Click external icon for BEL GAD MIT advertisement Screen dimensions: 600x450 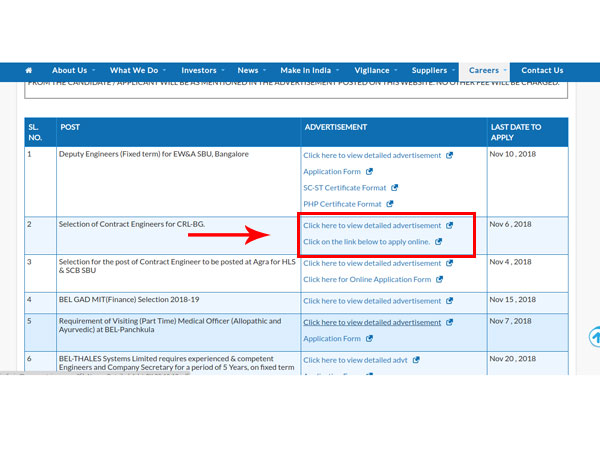click(450, 301)
